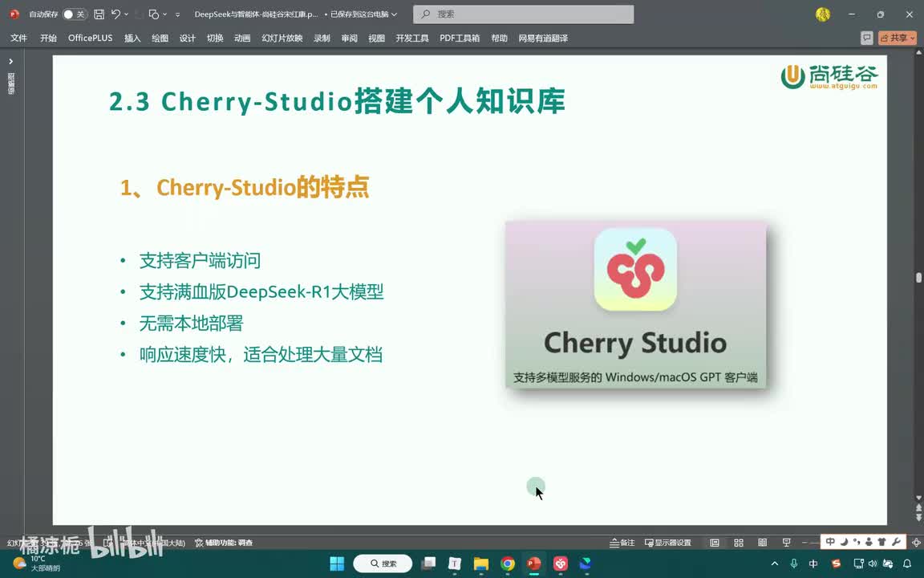Open Google Chrome from taskbar
This screenshot has height=578, width=924.
508,564
